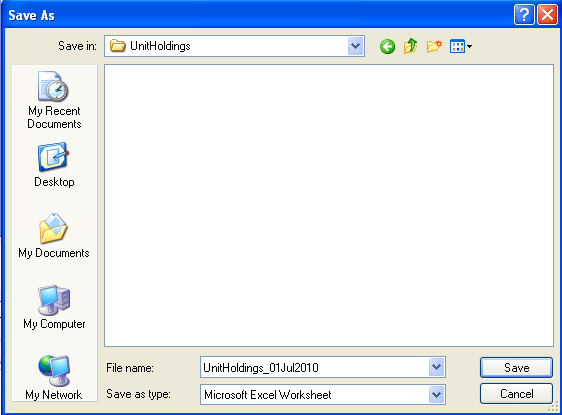Image resolution: width=562 pixels, height=415 pixels.
Task: Browse My Computer location
Action: [x=54, y=307]
